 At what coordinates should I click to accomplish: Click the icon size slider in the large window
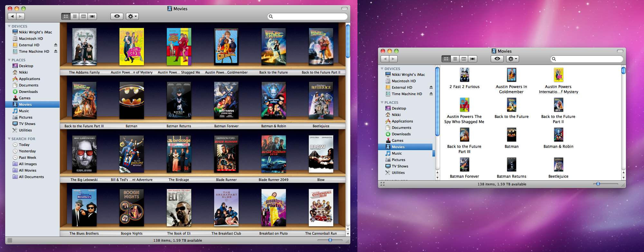point(330,240)
